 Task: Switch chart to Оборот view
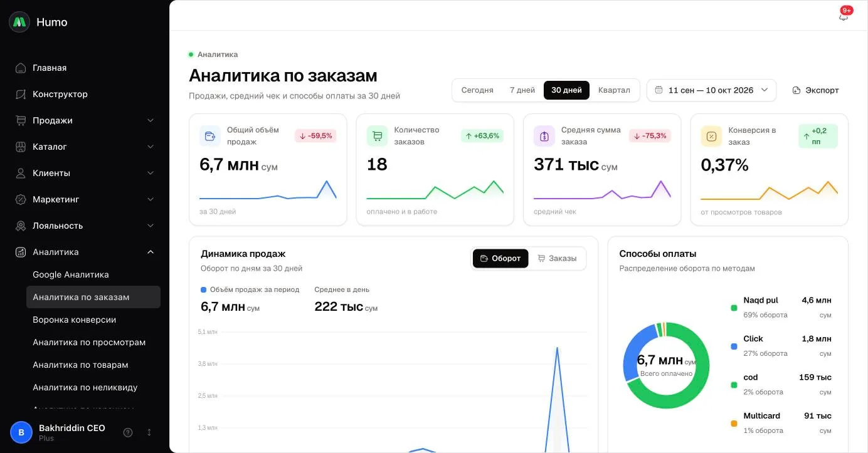tap(500, 258)
